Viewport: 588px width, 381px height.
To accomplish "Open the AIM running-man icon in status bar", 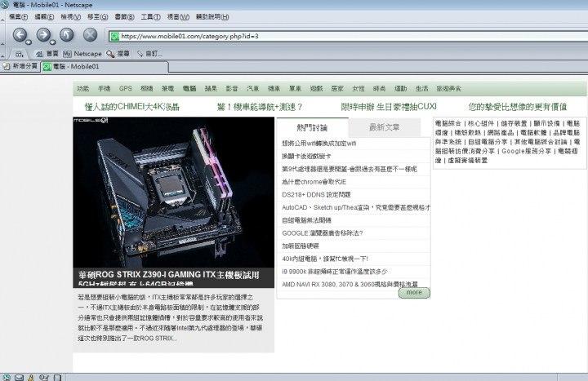I will tap(31, 378).
